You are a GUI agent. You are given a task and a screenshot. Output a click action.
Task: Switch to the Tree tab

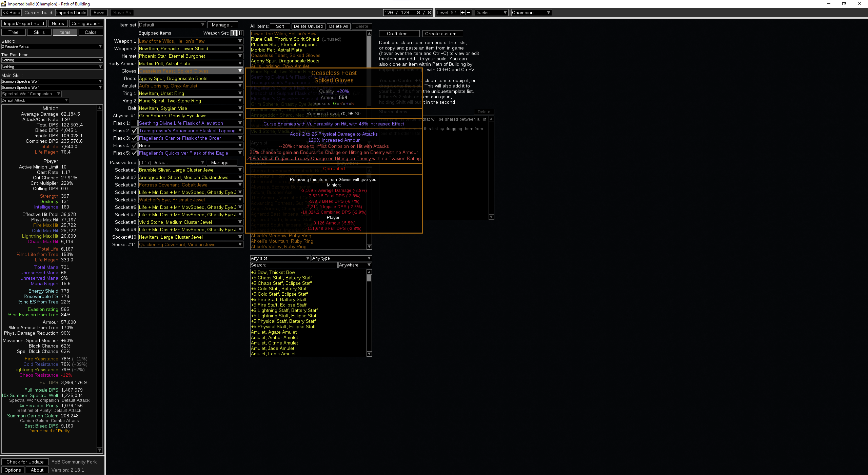coord(14,32)
